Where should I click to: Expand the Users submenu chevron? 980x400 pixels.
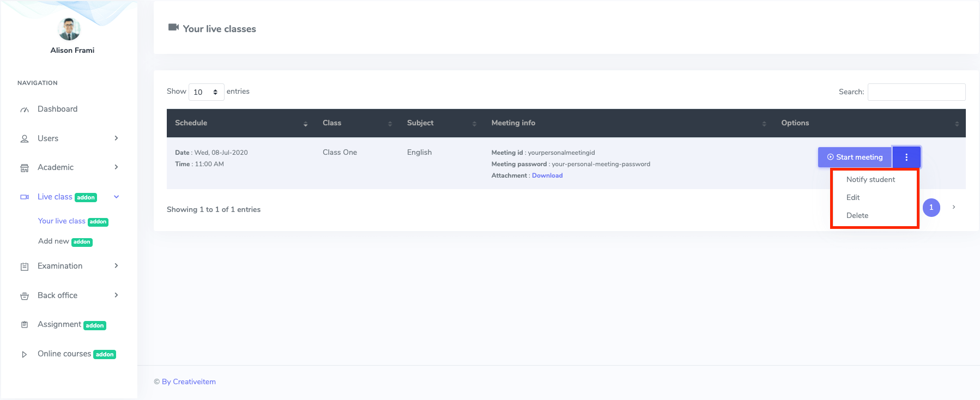pos(116,138)
